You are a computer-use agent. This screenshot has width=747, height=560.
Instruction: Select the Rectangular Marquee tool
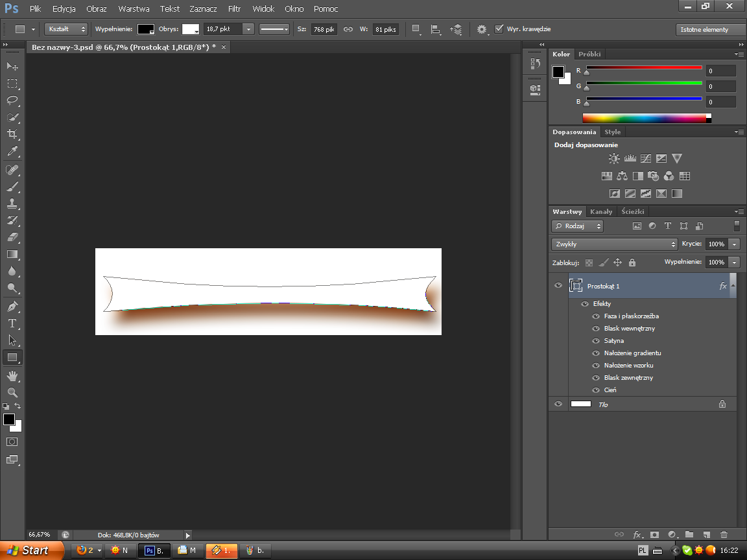pos(12,84)
